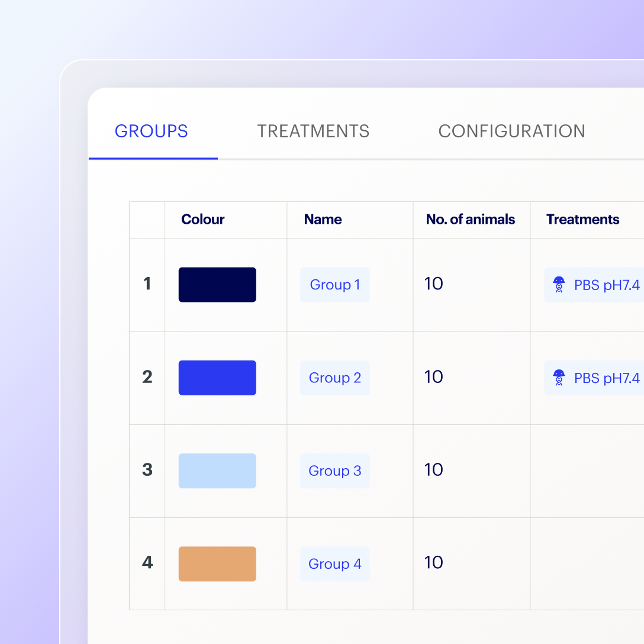Click the empty Treatments cell of Group 4

[x=587, y=564]
